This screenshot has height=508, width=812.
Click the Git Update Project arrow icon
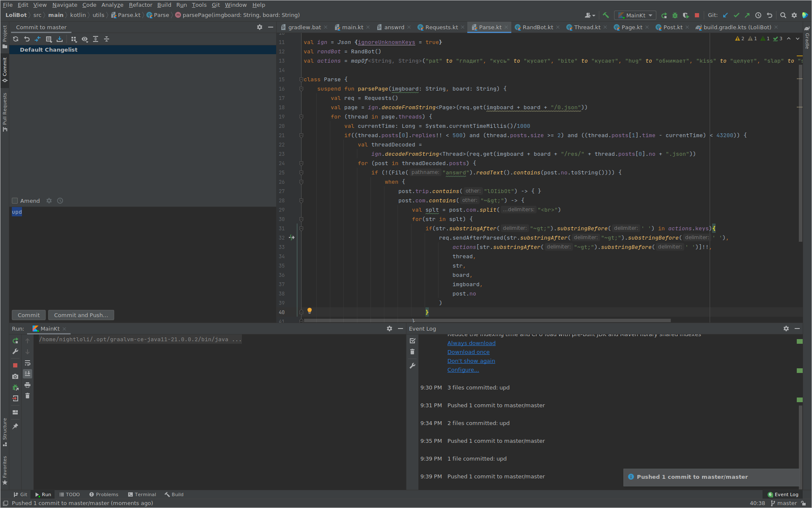click(725, 15)
